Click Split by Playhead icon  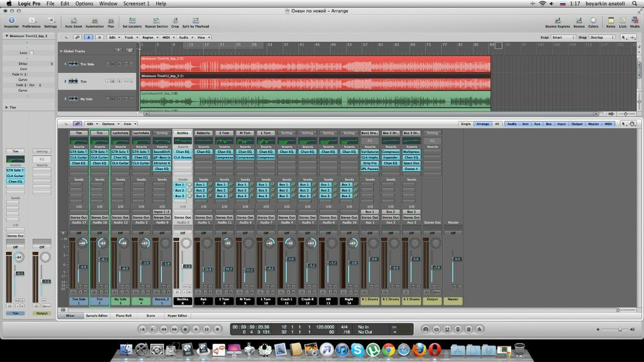click(x=195, y=21)
